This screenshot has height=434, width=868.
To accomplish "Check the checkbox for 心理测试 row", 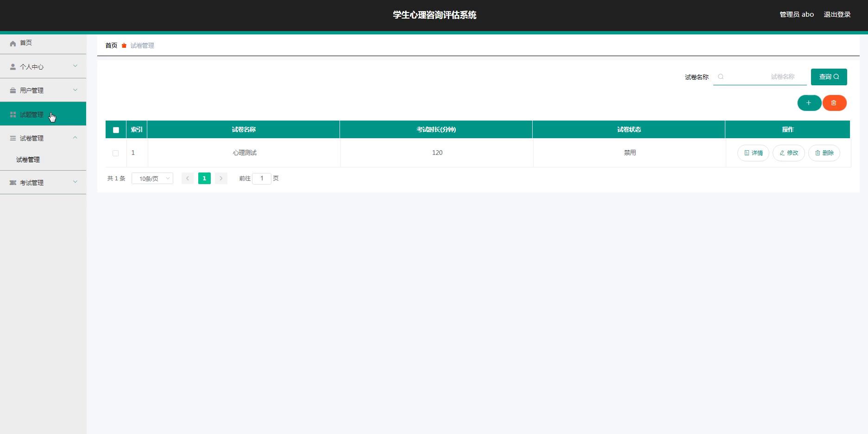I will (116, 153).
